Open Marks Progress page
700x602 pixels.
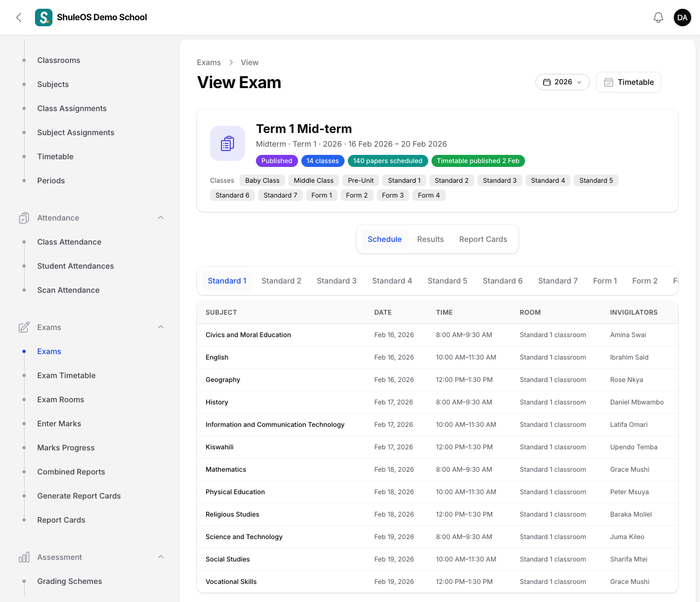click(66, 448)
